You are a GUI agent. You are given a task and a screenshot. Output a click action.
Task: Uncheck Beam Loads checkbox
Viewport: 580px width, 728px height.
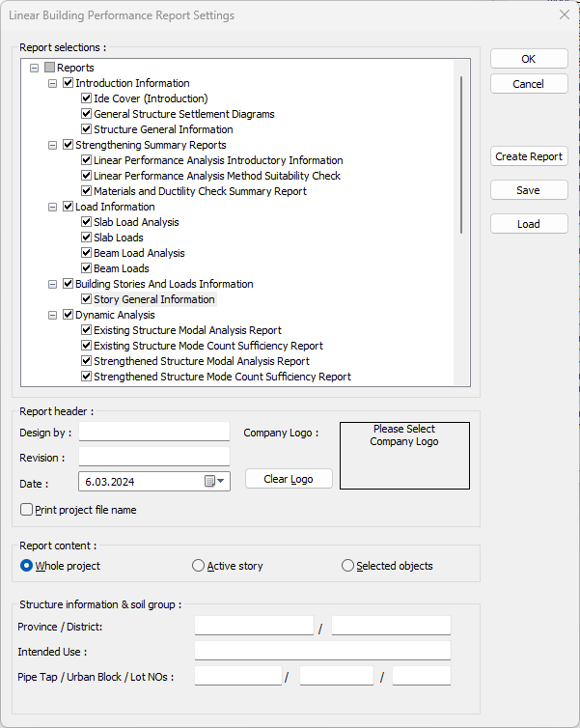(86, 267)
